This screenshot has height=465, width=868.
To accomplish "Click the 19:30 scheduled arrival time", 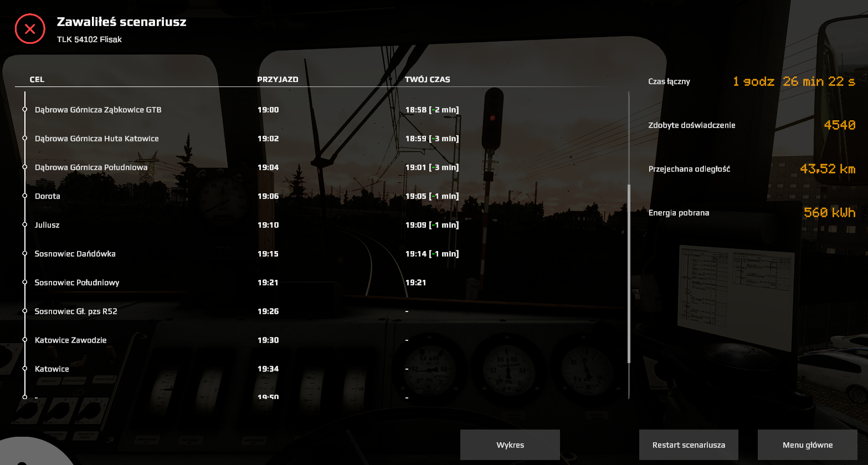I will [x=268, y=340].
